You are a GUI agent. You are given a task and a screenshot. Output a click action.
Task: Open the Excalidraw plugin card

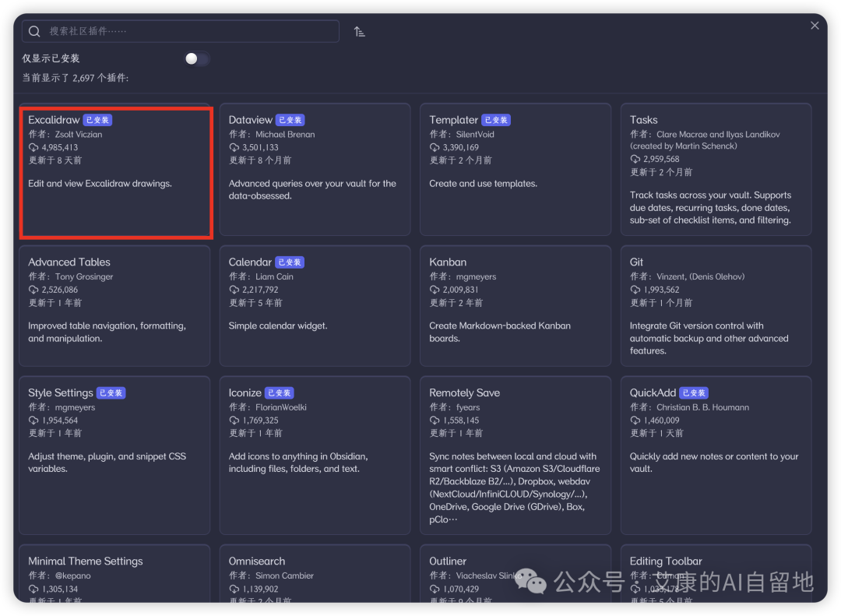click(x=114, y=170)
